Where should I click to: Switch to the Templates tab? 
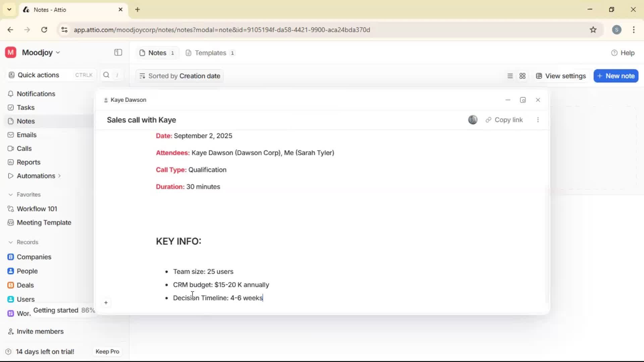(x=210, y=53)
